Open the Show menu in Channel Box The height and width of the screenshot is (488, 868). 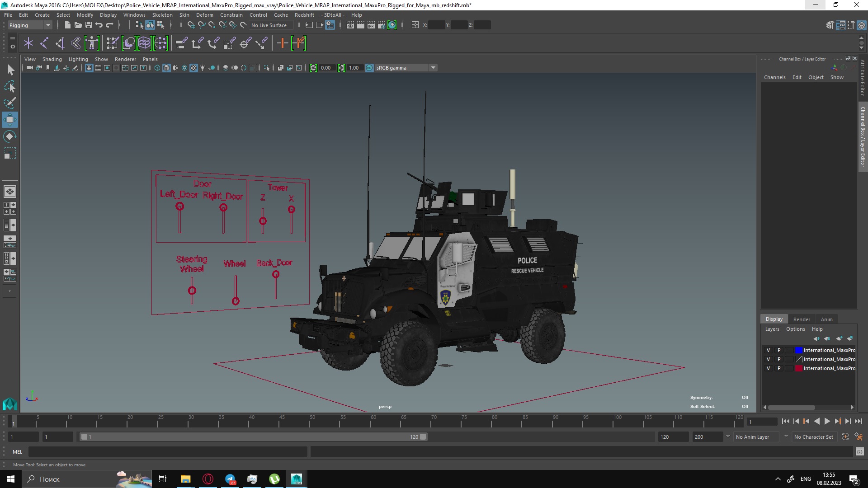837,77
